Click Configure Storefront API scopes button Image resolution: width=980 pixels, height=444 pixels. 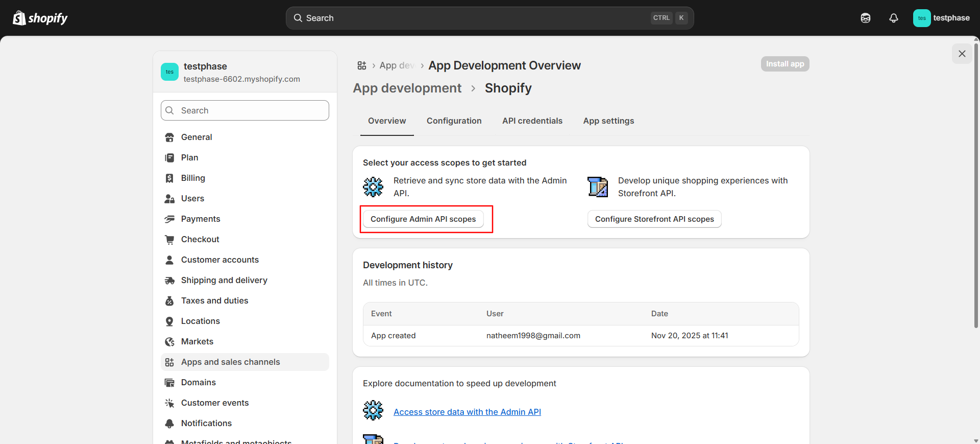click(654, 219)
